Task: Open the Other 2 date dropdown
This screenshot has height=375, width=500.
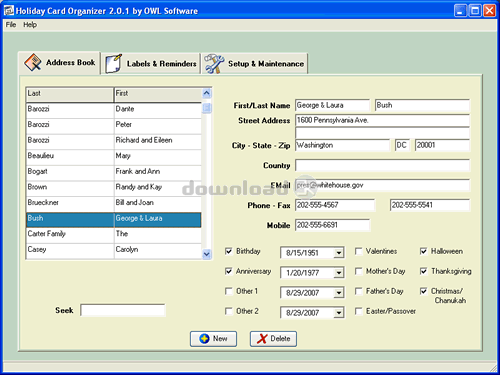Action: click(x=339, y=313)
